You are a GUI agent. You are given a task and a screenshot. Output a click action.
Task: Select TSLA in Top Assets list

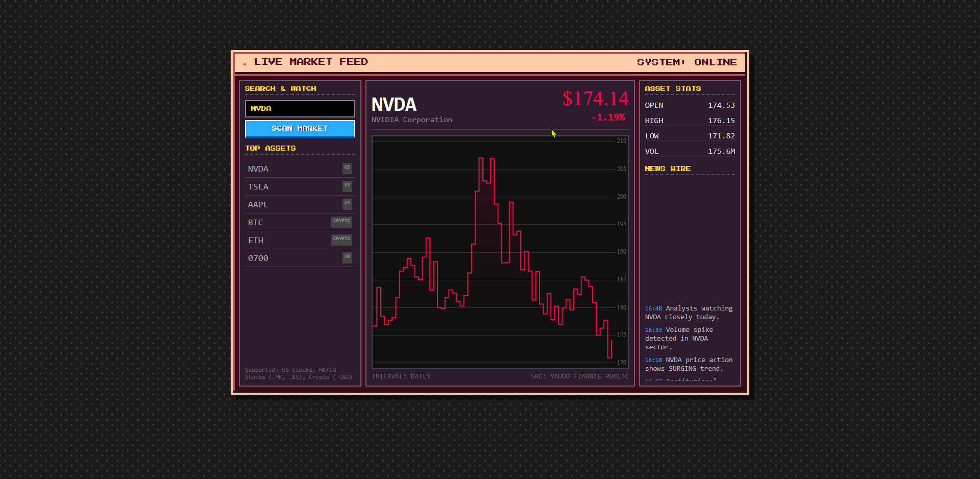(x=300, y=186)
